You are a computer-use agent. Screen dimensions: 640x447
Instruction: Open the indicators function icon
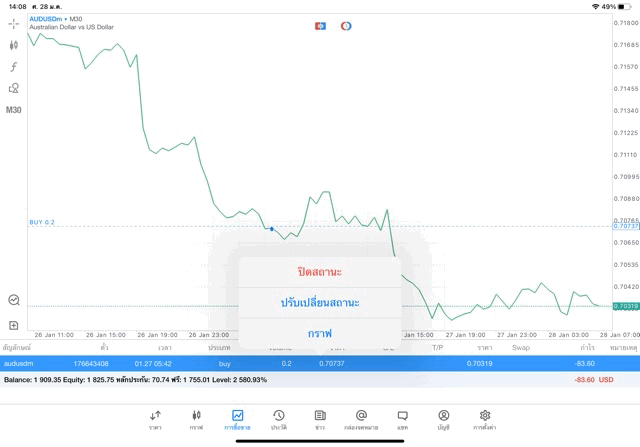click(13, 67)
